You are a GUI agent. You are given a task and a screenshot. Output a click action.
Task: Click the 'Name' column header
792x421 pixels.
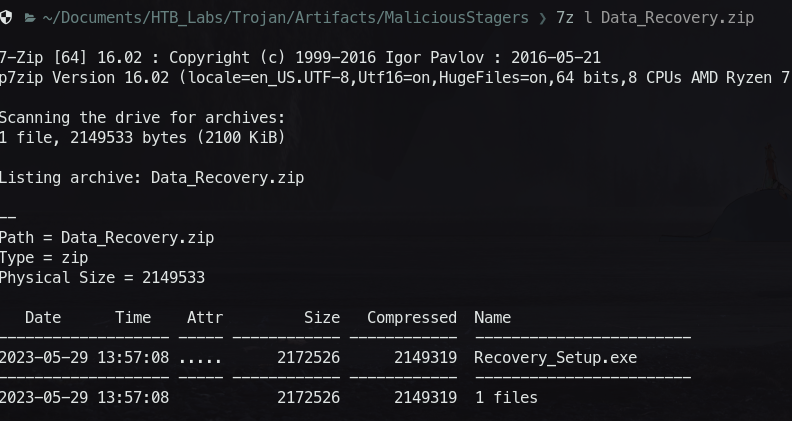pos(492,318)
